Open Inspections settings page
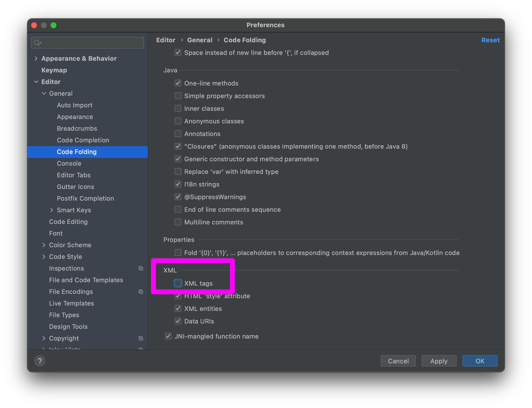This screenshot has height=408, width=532. (x=66, y=268)
